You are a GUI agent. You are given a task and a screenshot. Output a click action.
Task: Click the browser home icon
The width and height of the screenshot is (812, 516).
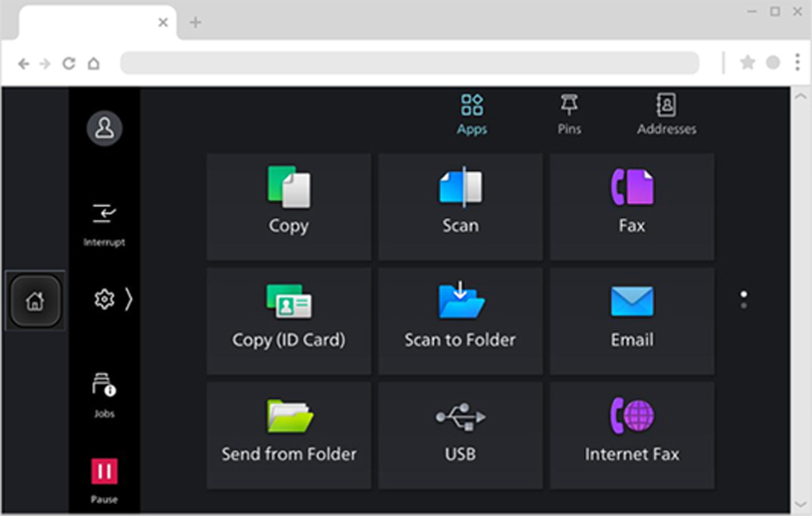click(x=94, y=64)
